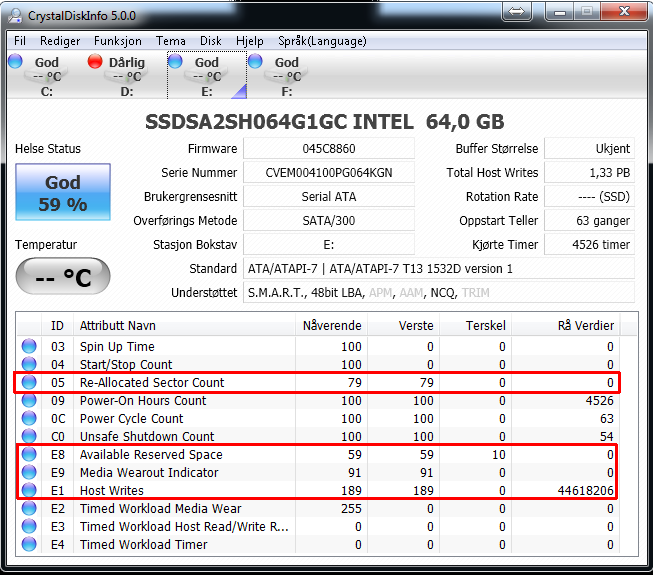The width and height of the screenshot is (653, 575).
Task: Click the red status orb for drive D:
Action: coord(95,61)
